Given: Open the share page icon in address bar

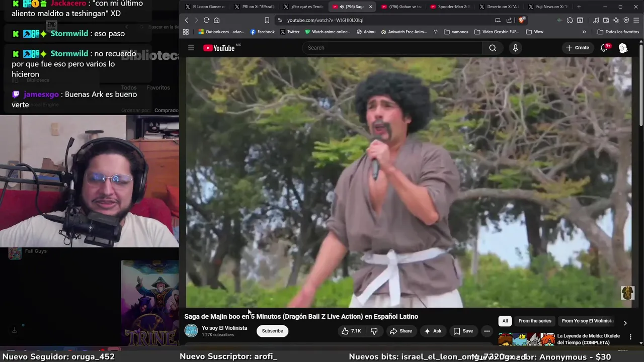Looking at the screenshot, I should [x=509, y=20].
